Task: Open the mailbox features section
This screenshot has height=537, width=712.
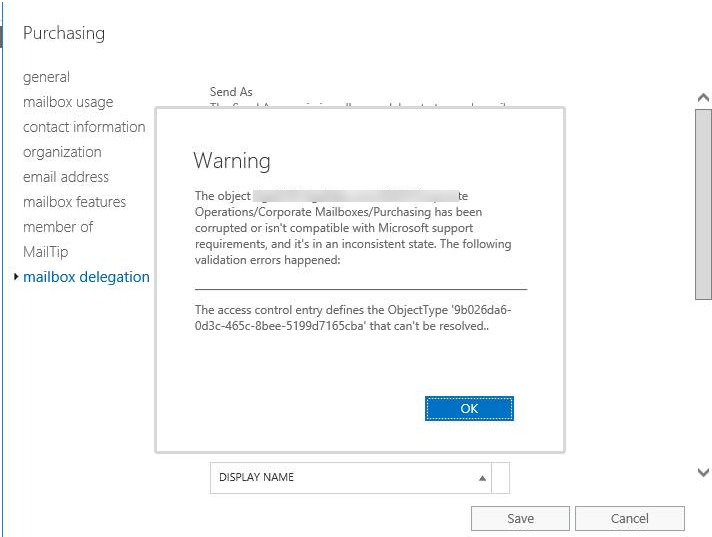Action: click(74, 202)
